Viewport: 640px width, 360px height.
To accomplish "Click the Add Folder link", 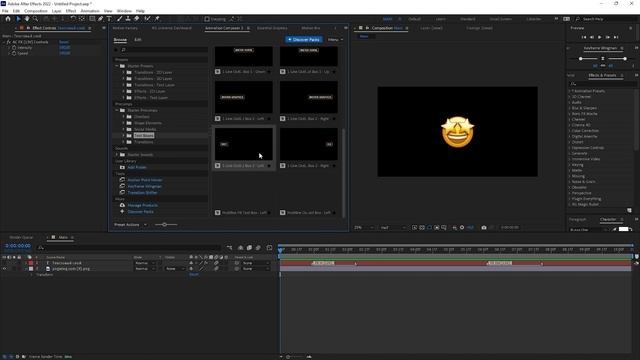I will [x=137, y=167].
